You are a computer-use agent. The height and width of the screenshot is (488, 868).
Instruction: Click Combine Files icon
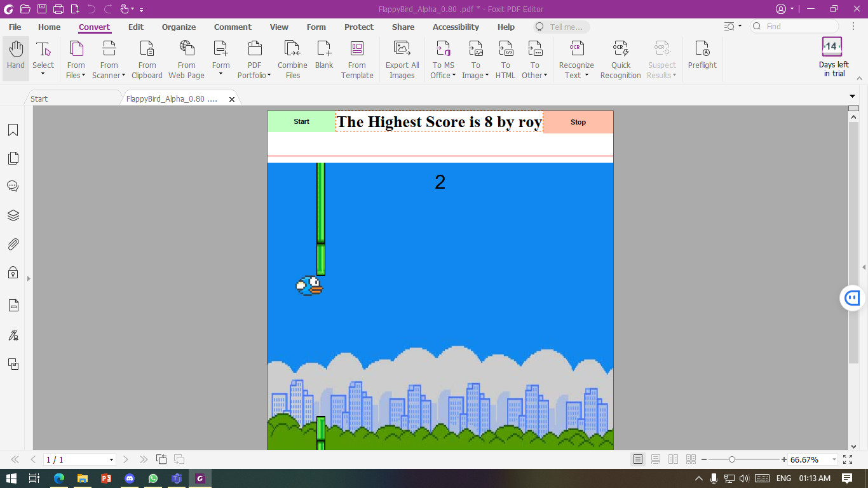[292, 48]
